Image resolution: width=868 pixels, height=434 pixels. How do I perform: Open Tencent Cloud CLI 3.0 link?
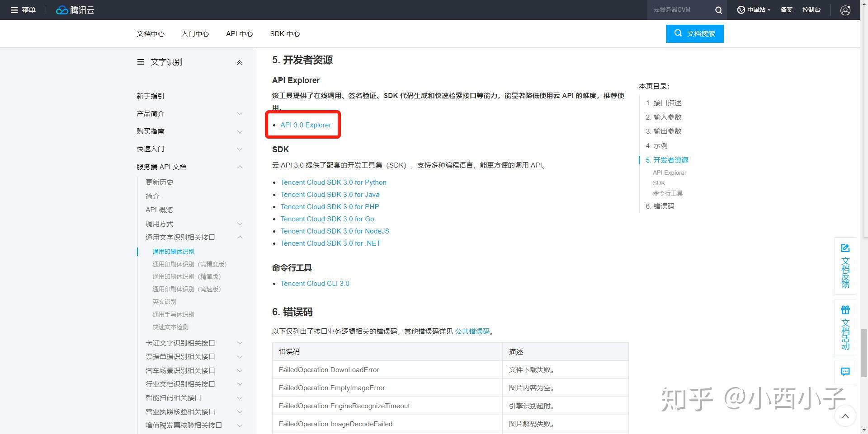point(315,284)
